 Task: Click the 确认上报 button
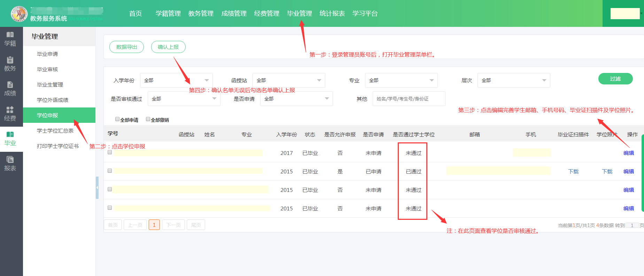[x=168, y=47]
